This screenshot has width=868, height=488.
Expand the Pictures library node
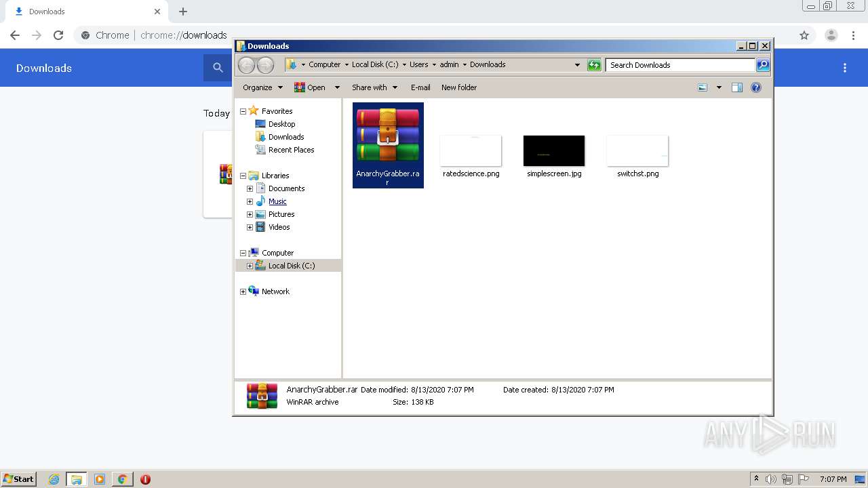250,214
